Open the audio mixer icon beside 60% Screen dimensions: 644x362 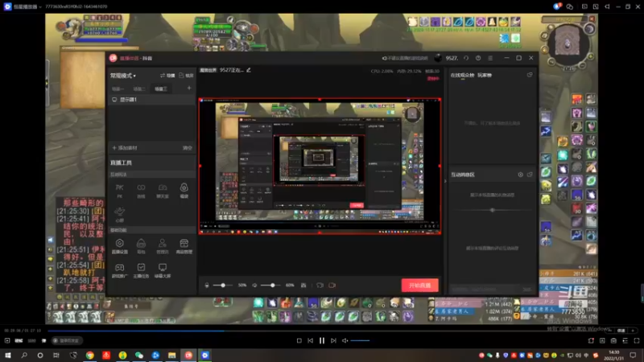[x=303, y=286]
